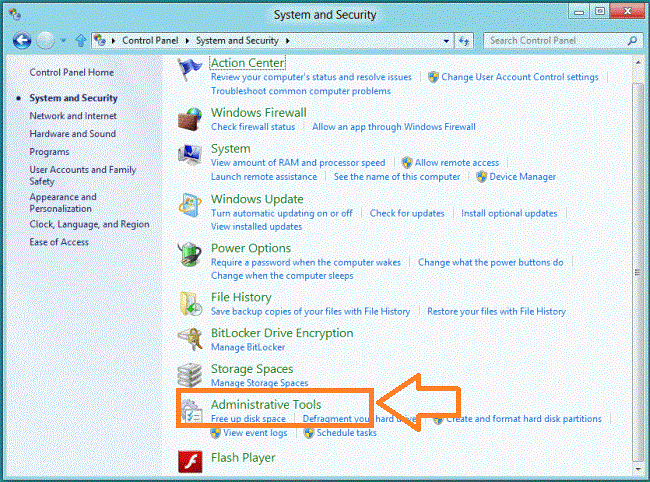Click the refresh button beside address bar
650x482 pixels.
pyautogui.click(x=464, y=41)
